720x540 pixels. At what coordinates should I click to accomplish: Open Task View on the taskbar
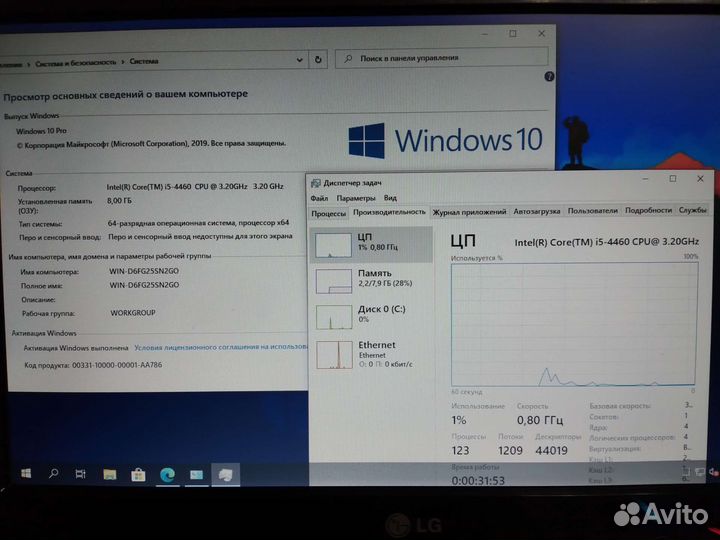pyautogui.click(x=80, y=473)
